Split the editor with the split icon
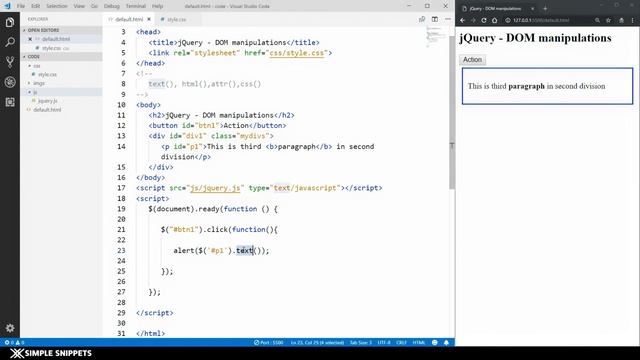The image size is (640, 360). tap(435, 19)
